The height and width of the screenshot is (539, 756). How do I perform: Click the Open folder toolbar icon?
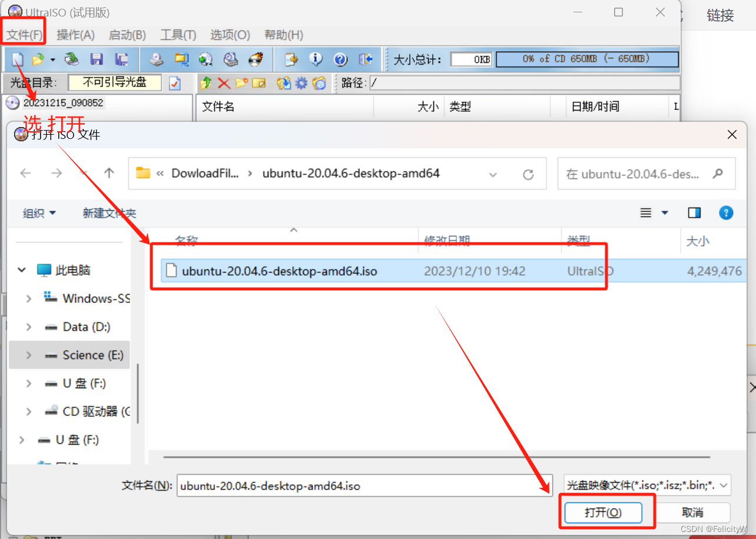(x=38, y=59)
